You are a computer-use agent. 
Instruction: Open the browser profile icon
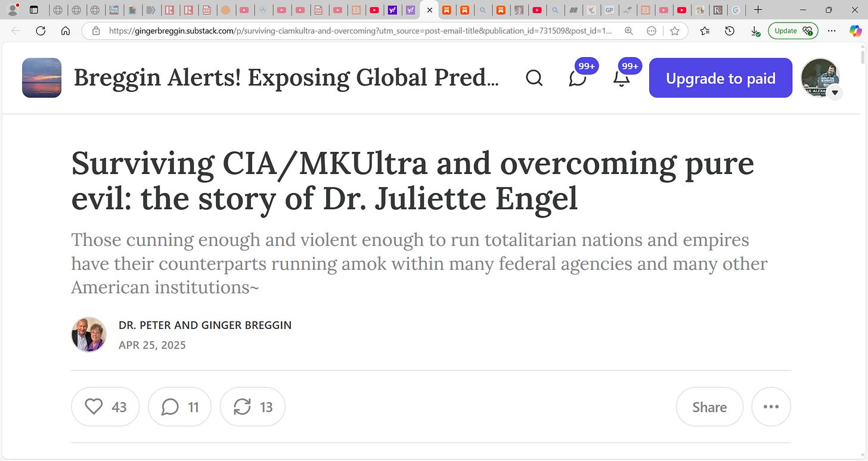(13, 10)
